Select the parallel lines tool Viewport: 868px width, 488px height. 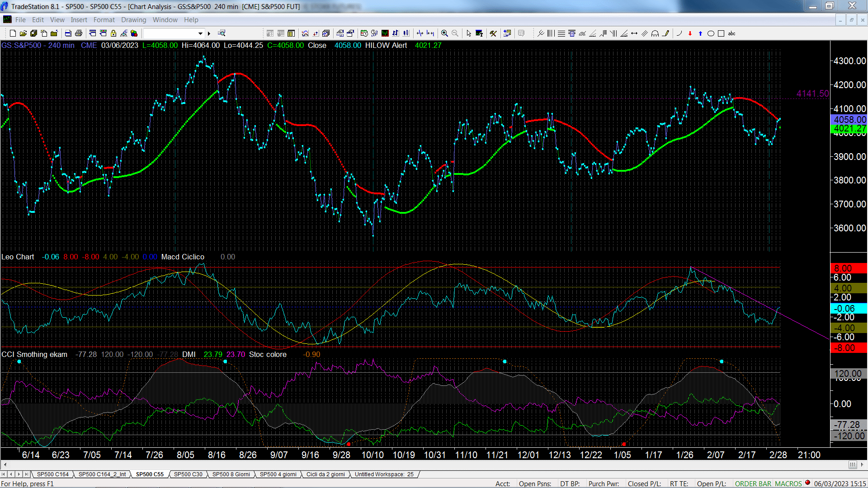(x=645, y=33)
